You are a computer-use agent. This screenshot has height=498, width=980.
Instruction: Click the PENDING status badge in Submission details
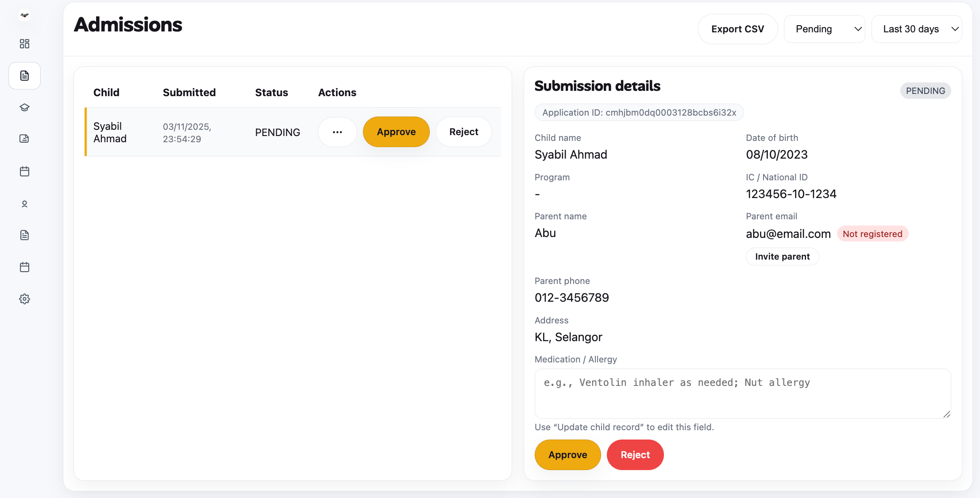pyautogui.click(x=925, y=90)
